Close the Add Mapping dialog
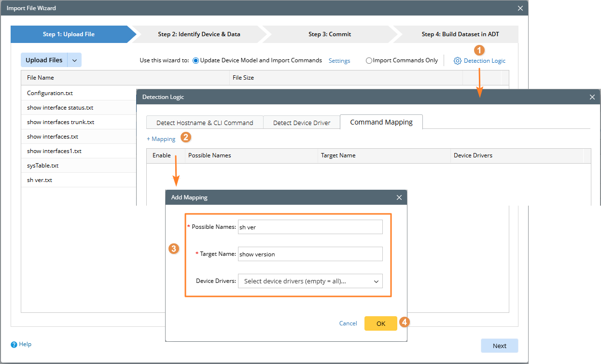601x364 pixels. (x=399, y=197)
